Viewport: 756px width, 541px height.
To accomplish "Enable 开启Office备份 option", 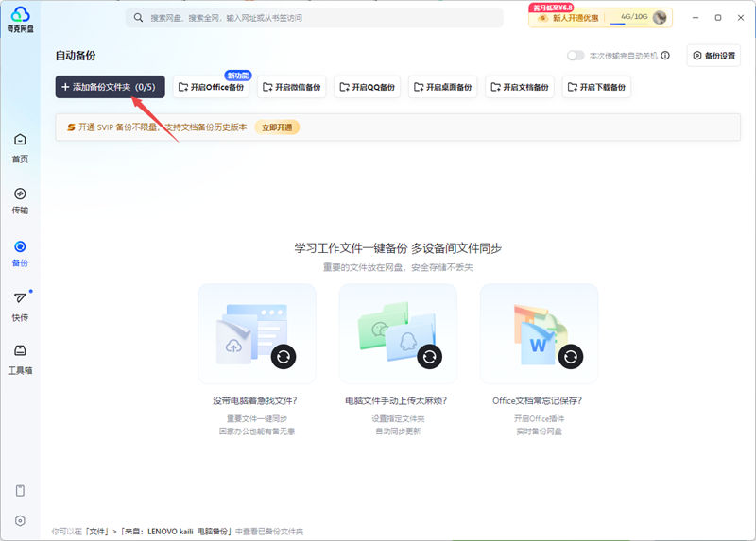I will [x=211, y=87].
